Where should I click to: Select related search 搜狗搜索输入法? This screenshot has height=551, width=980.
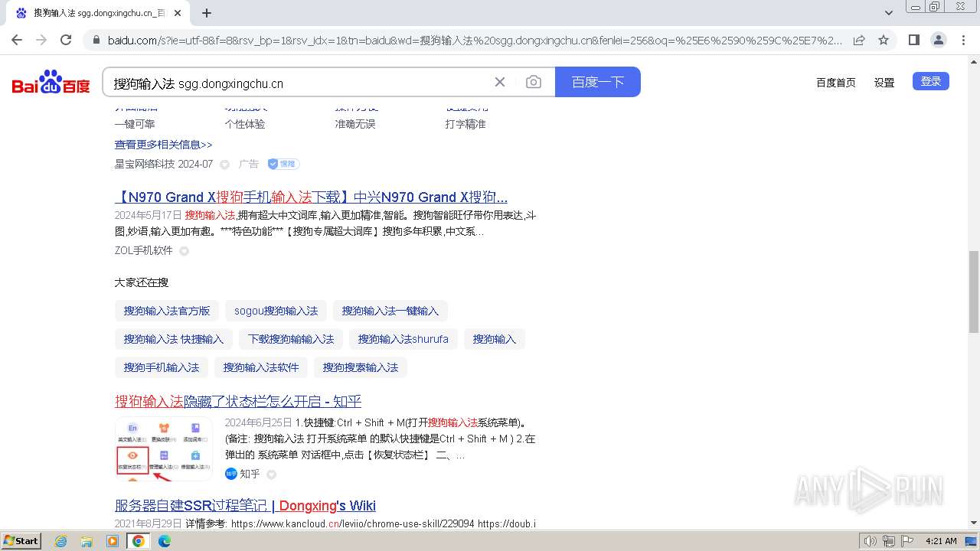(x=361, y=367)
